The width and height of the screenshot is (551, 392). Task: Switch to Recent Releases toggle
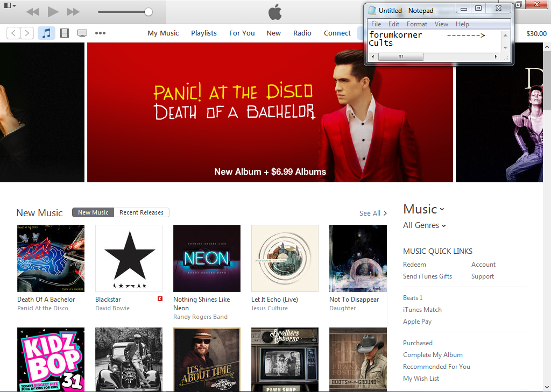pos(142,212)
